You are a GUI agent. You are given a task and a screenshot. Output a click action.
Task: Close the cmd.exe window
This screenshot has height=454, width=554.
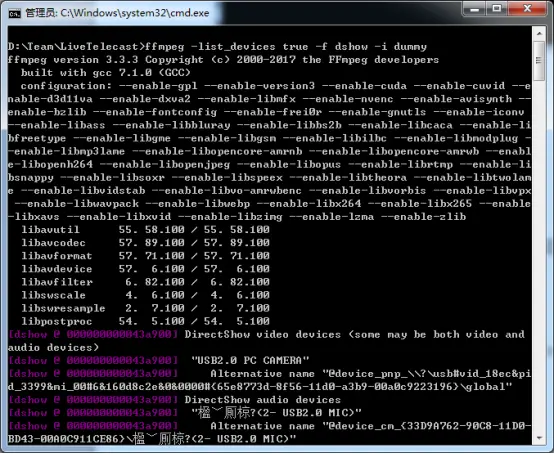click(527, 9)
